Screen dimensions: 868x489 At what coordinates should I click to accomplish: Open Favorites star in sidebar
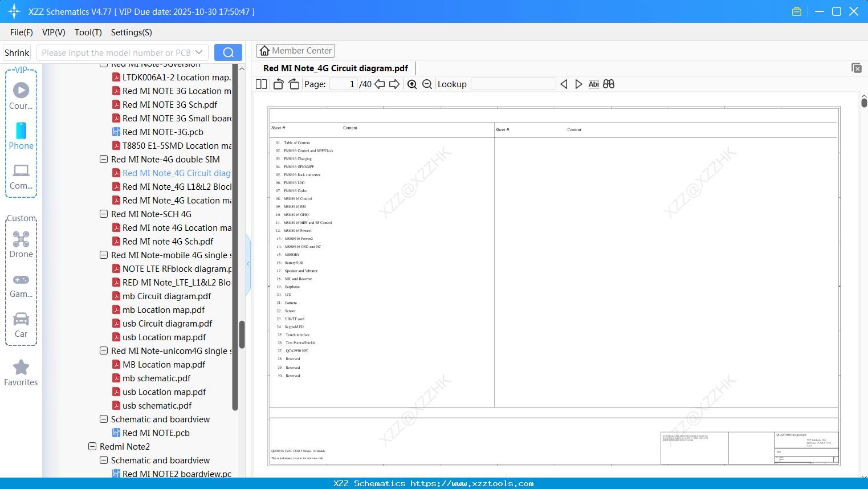tap(21, 373)
